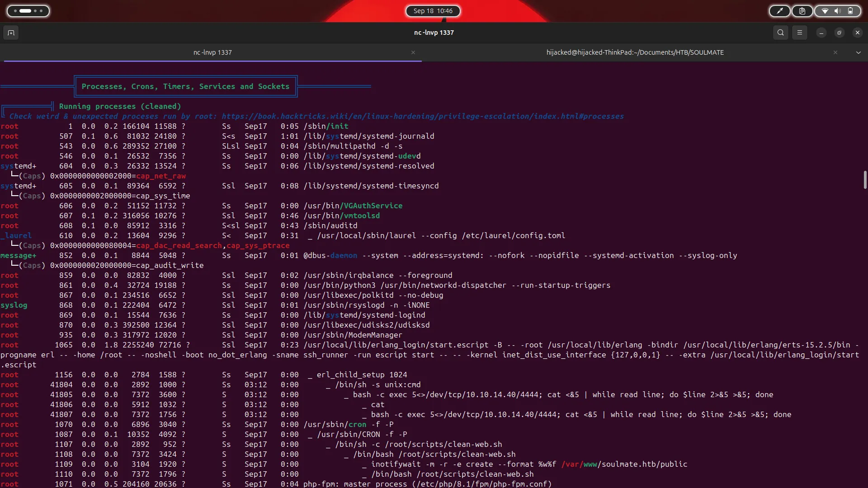Click the battery status icon

(x=850, y=11)
